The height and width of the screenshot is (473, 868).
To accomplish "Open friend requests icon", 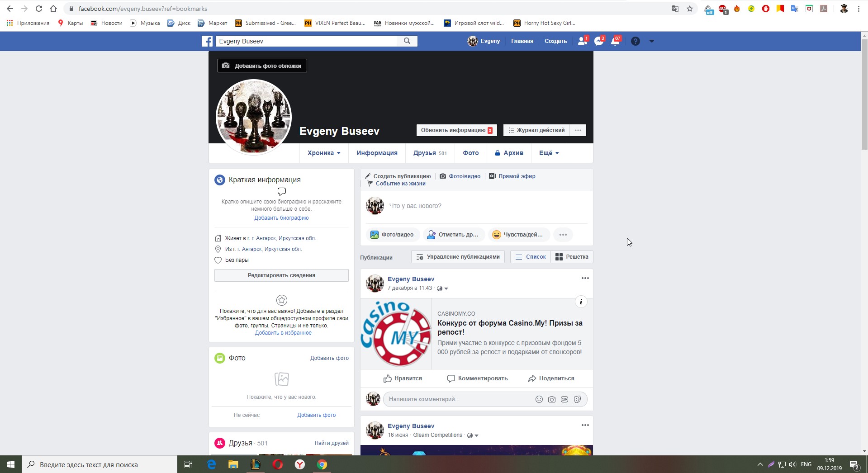I will coord(583,41).
